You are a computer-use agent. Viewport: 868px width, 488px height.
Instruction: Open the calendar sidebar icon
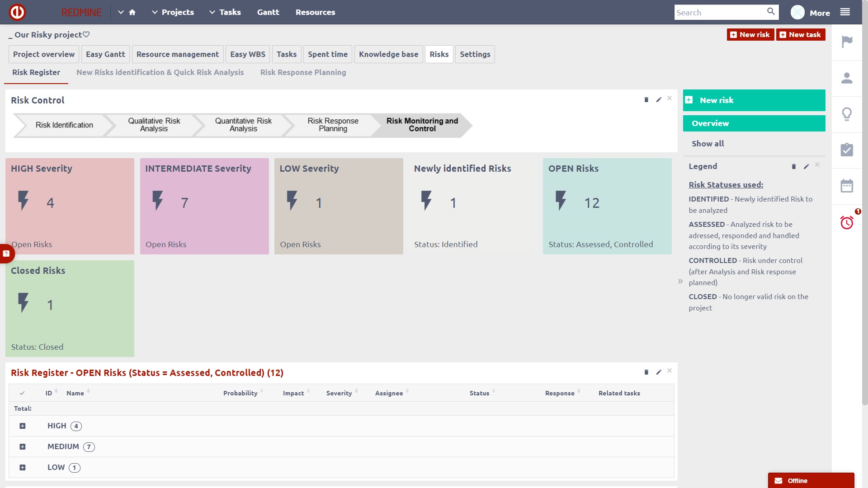[847, 186]
